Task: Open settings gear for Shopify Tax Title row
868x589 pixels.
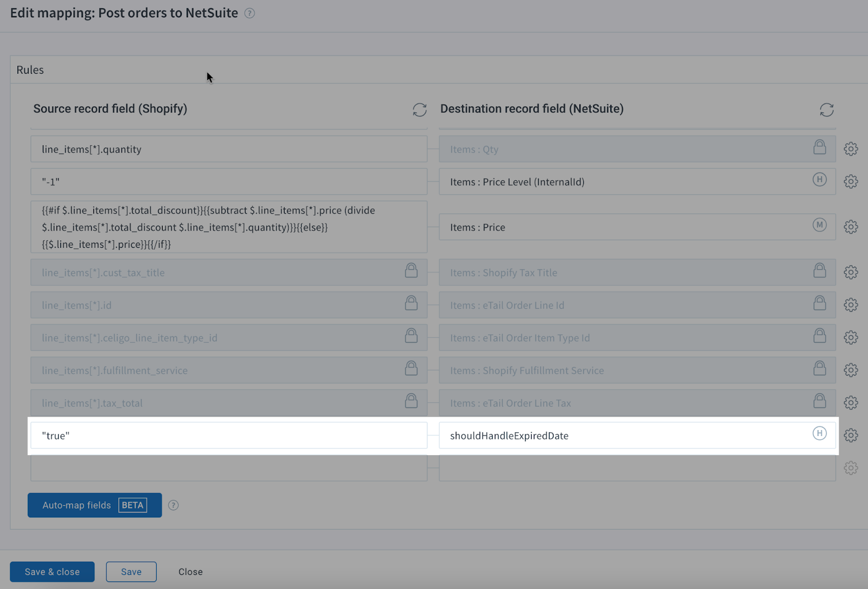Action: tap(851, 272)
